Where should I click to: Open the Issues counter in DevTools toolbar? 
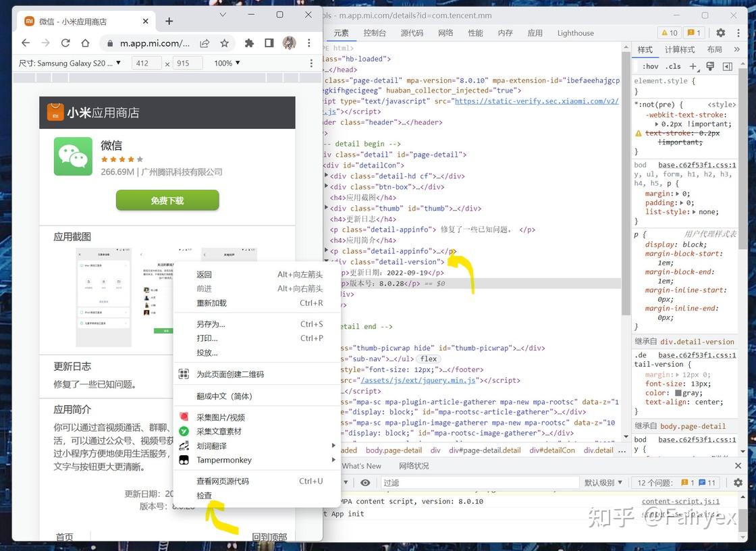click(x=695, y=32)
